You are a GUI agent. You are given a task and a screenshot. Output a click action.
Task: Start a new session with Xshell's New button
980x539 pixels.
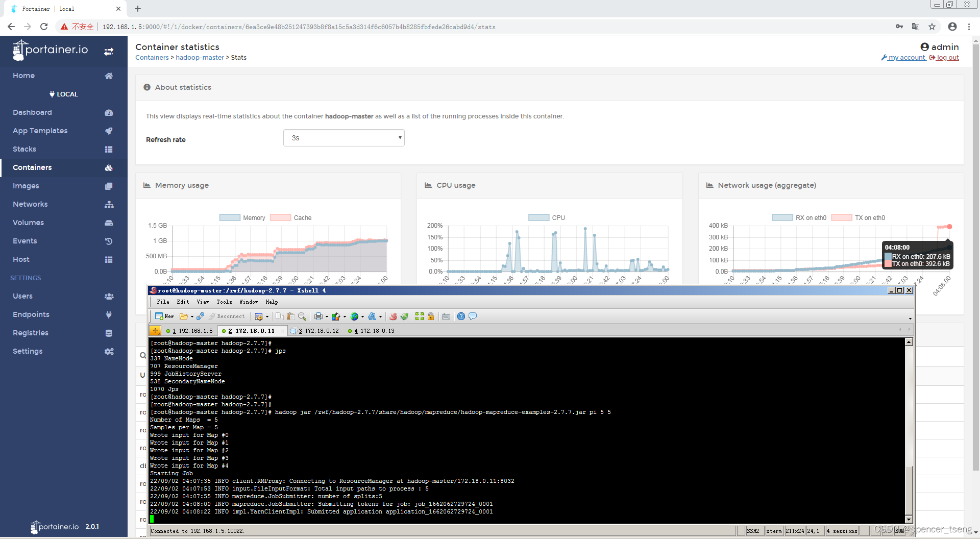[164, 316]
